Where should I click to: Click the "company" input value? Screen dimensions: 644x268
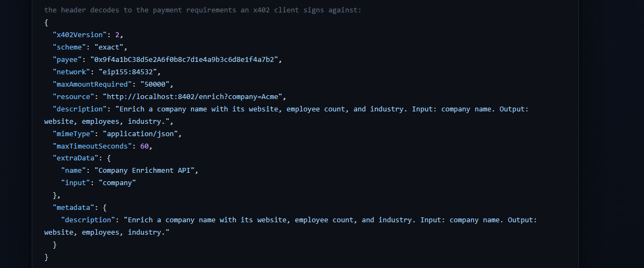click(118, 182)
